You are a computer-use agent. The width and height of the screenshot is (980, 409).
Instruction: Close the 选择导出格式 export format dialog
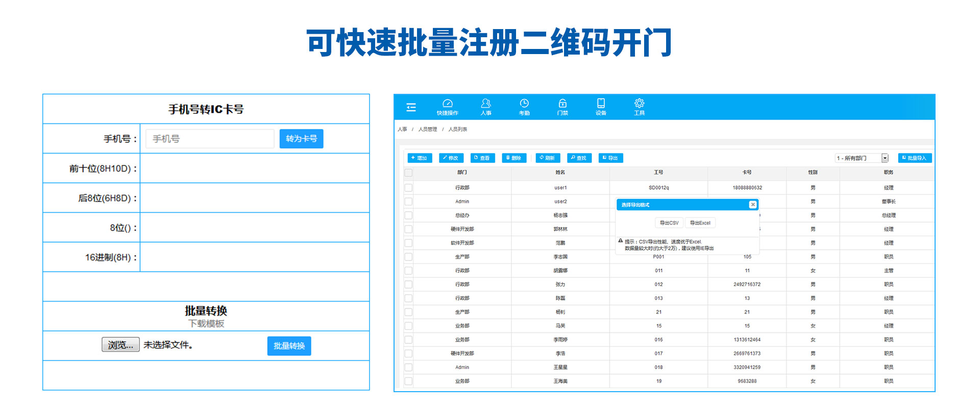[752, 205]
